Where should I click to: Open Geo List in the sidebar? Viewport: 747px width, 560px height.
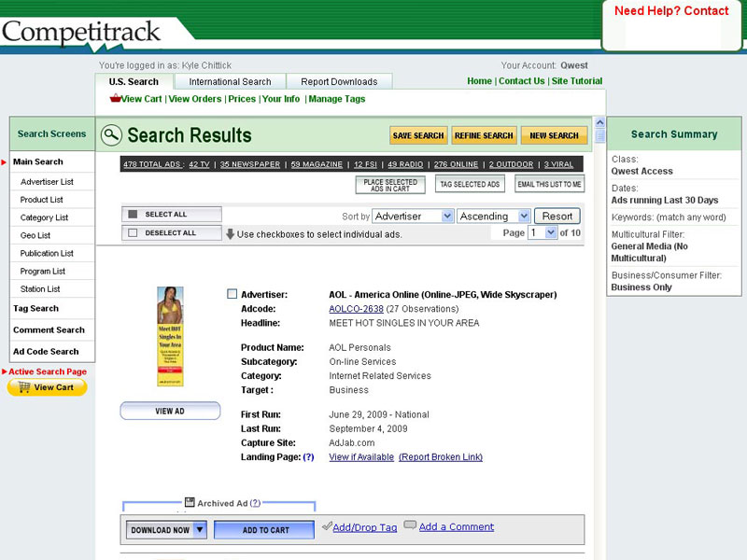coord(35,235)
